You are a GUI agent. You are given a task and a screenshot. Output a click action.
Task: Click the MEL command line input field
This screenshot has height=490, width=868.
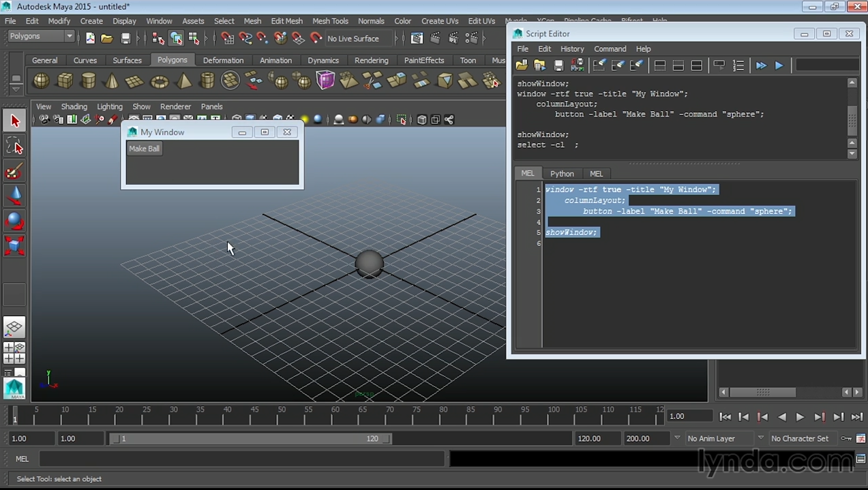coord(242,459)
